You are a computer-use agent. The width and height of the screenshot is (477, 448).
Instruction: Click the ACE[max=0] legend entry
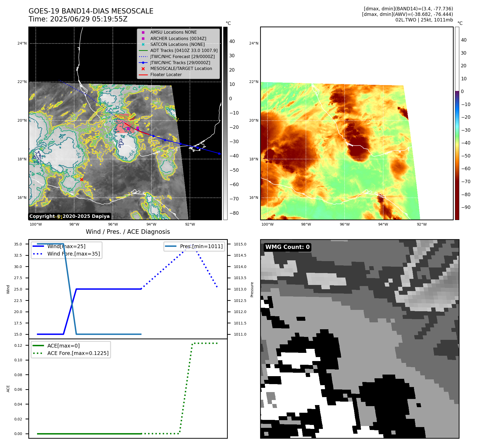pyautogui.click(x=56, y=346)
